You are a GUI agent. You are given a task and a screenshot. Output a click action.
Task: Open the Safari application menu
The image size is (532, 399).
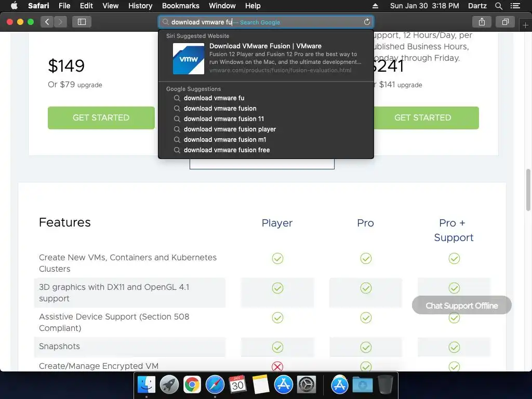click(x=38, y=6)
